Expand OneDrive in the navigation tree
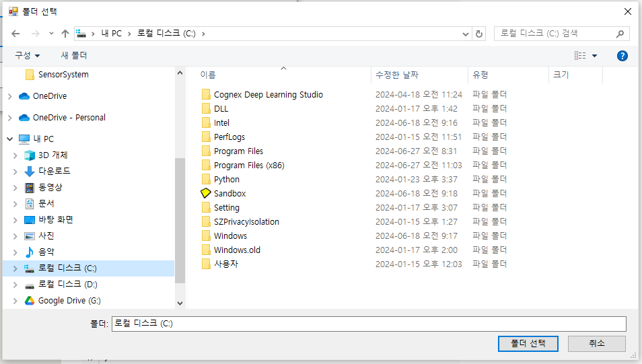 10,96
